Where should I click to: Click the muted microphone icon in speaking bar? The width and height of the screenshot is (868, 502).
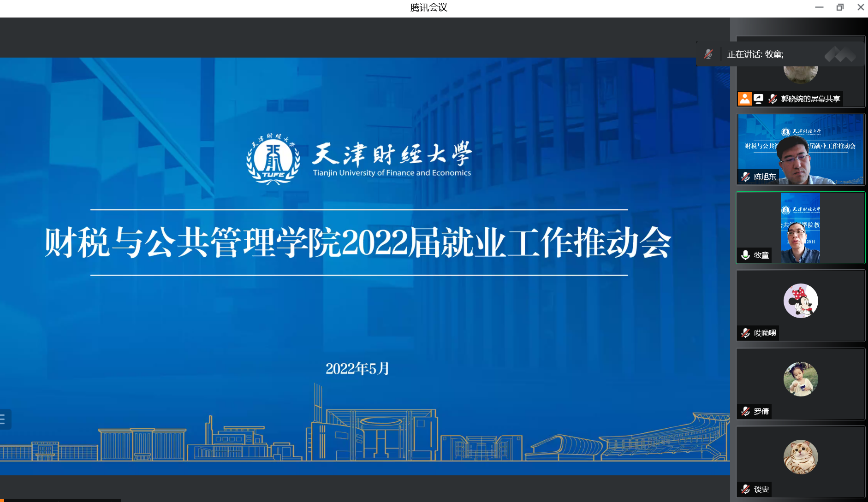pos(708,54)
